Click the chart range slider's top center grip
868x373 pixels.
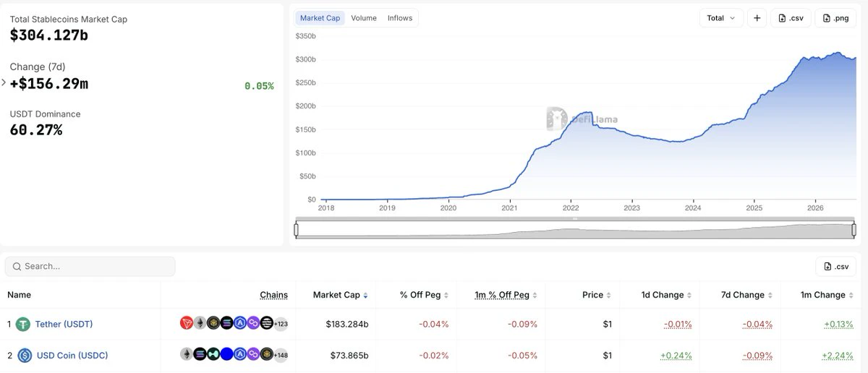[x=575, y=218]
